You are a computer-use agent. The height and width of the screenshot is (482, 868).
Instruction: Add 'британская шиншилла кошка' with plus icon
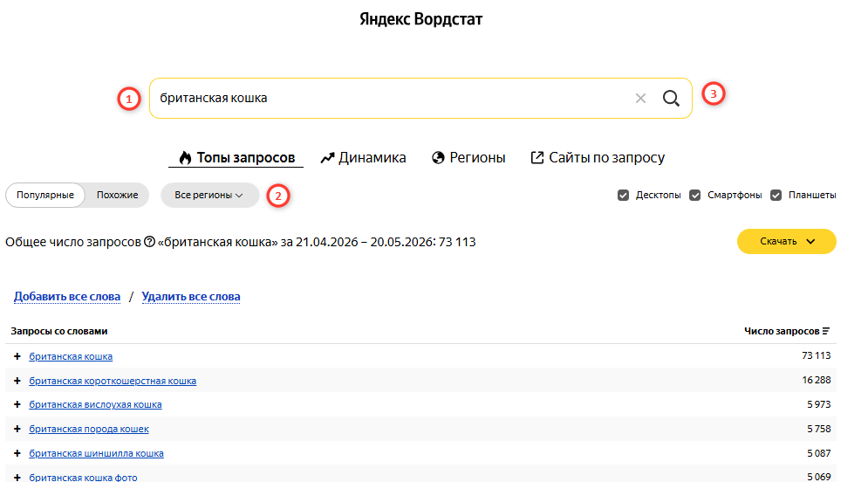17,453
